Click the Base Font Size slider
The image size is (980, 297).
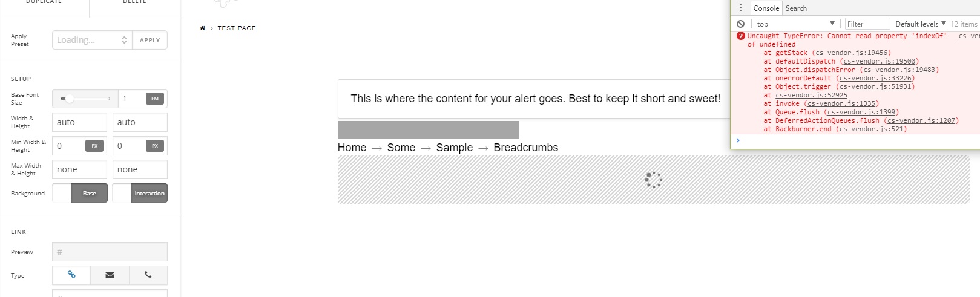coord(85,99)
